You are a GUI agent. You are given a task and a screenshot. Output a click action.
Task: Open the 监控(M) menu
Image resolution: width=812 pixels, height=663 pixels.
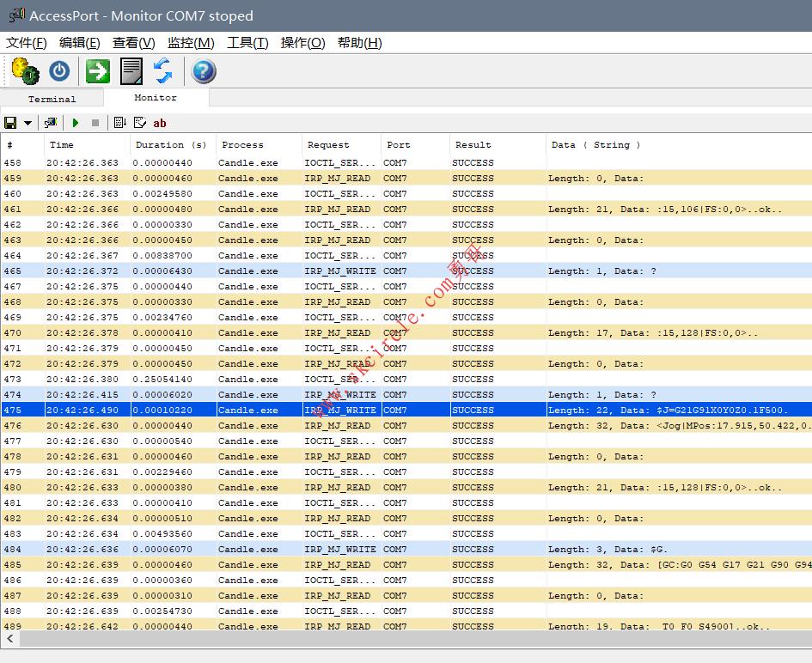click(191, 43)
